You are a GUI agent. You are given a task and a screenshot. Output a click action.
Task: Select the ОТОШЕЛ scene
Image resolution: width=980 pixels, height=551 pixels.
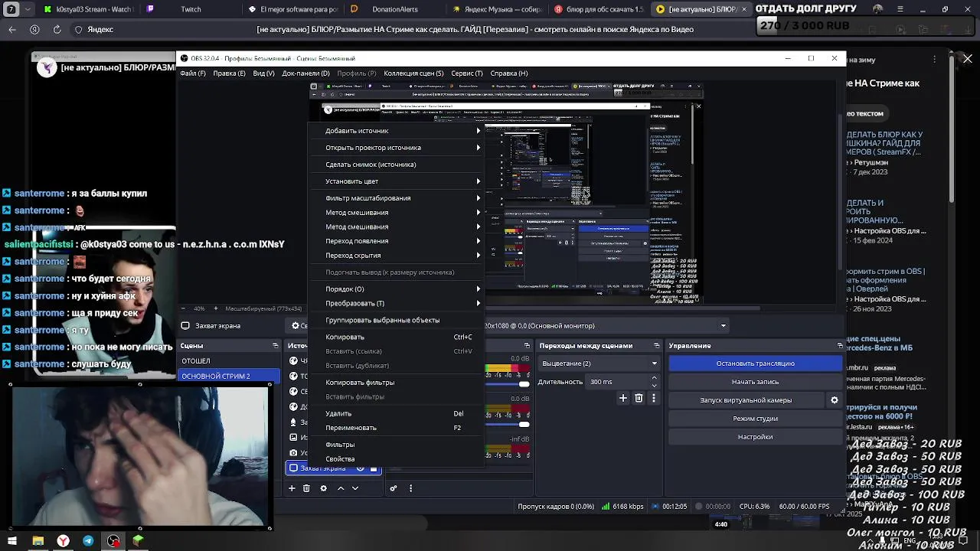pyautogui.click(x=230, y=361)
